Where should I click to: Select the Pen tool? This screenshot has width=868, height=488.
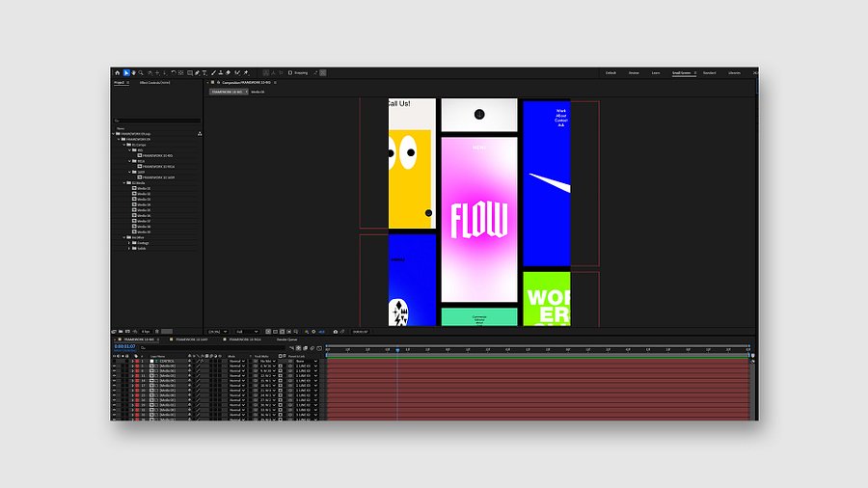coord(197,72)
